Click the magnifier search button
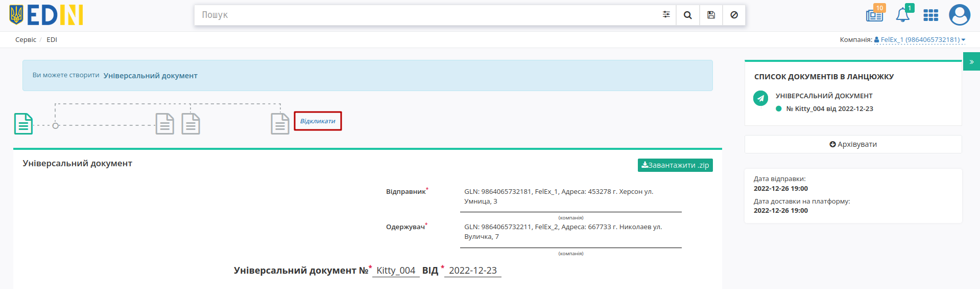This screenshot has width=980, height=289. click(688, 15)
